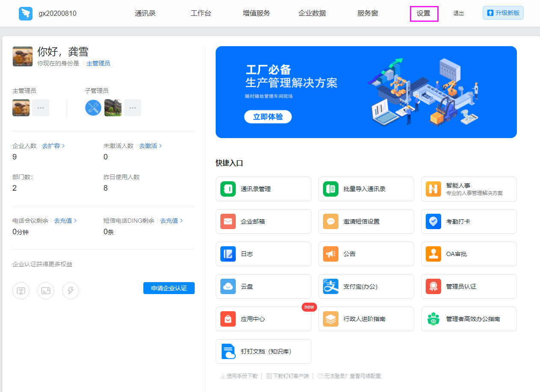Click the Wi-Fi certification benefit icon

coord(21,291)
